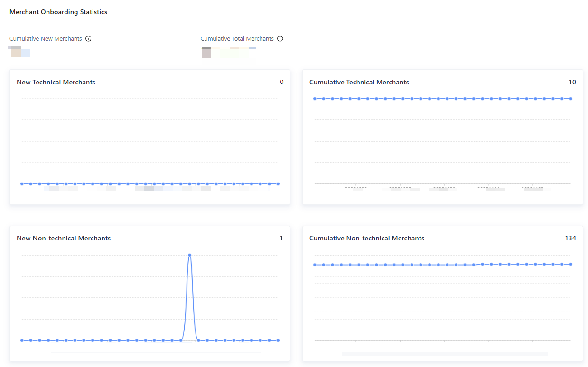The height and width of the screenshot is (367, 588).
Task: Click the Cumulative Total Merchants label
Action: pyautogui.click(x=237, y=39)
